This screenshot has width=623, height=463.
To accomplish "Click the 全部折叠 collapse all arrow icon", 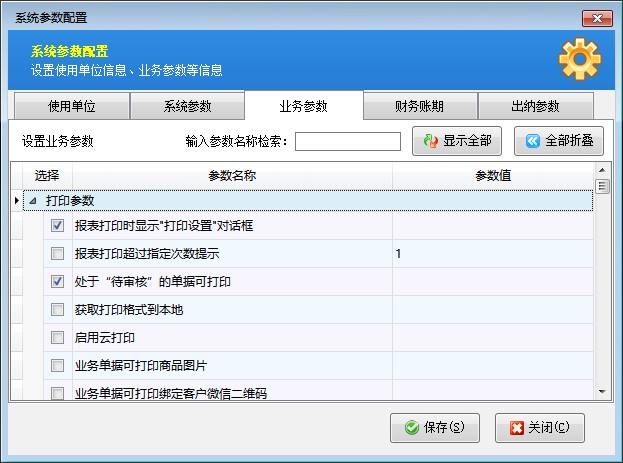I will click(x=533, y=142).
